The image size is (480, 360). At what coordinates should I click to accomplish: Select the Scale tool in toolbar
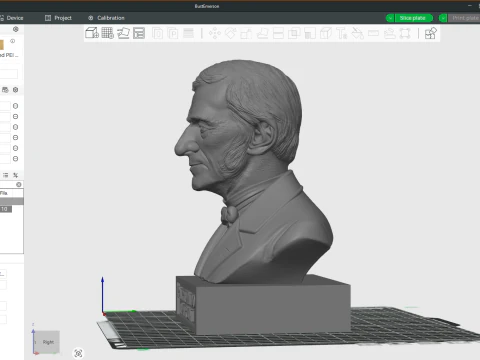coord(246,33)
